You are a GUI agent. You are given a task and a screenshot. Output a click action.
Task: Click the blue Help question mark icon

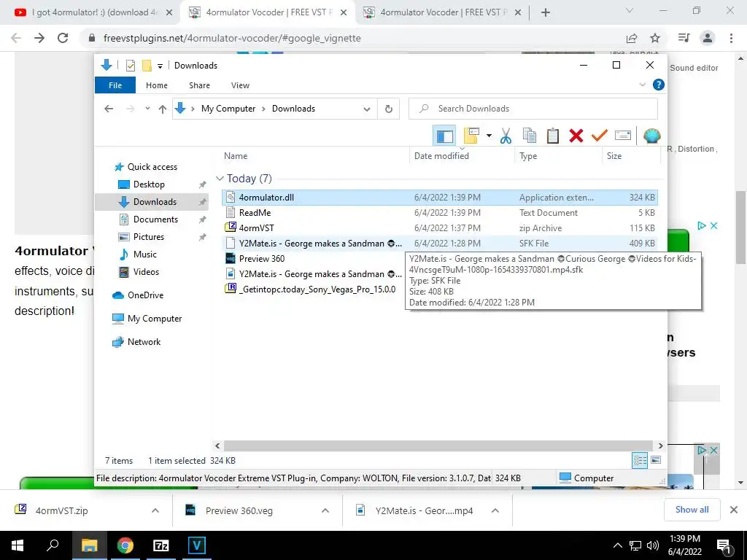click(659, 85)
